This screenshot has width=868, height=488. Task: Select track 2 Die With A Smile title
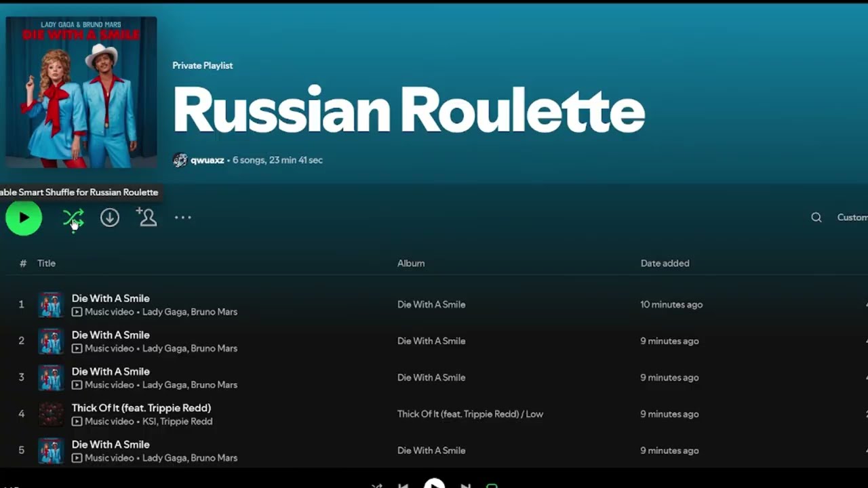pyautogui.click(x=111, y=335)
